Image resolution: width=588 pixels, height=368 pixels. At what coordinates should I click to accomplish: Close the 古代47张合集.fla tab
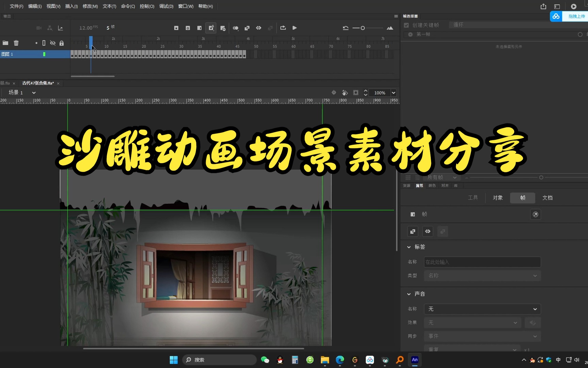58,84
